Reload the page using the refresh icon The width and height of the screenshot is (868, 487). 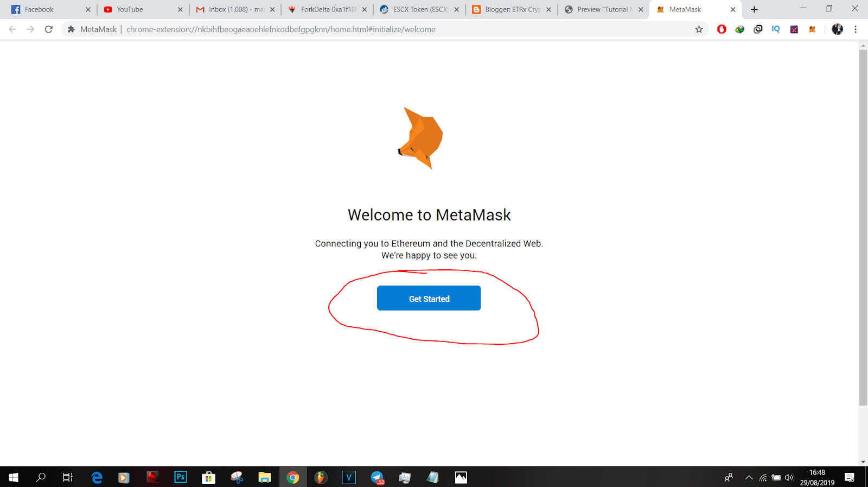pyautogui.click(x=49, y=29)
